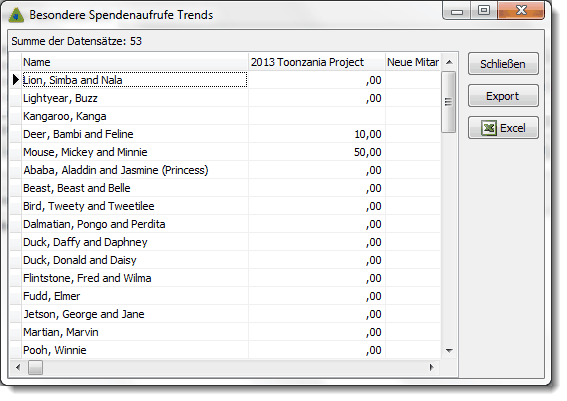The image size is (567, 401).
Task: Select the Pooh, Winnie row
Action: pyautogui.click(x=225, y=350)
